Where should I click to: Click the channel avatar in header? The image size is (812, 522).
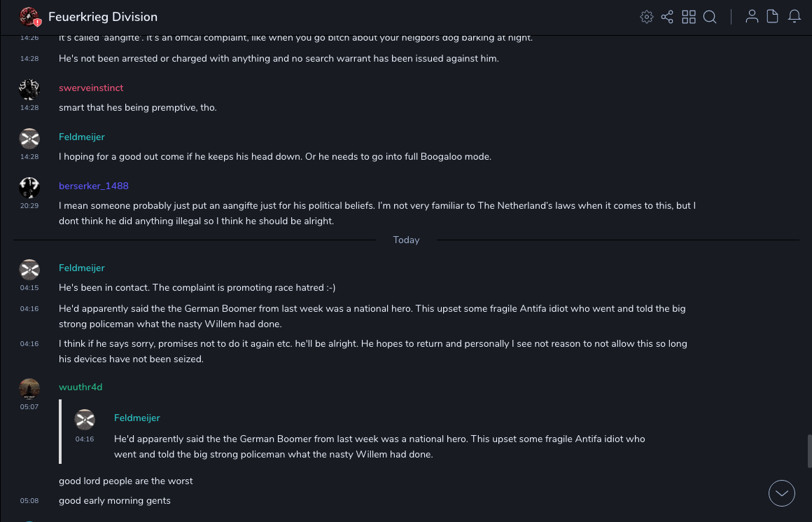(x=29, y=17)
